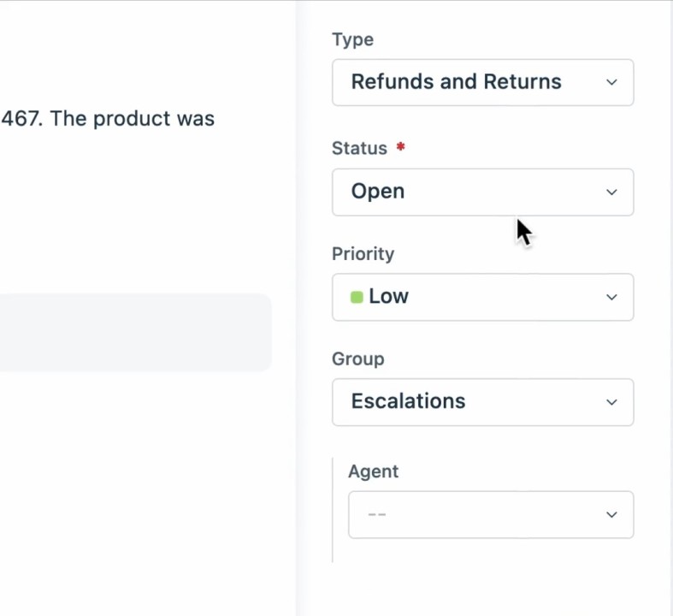Screen dimensions: 673x616
Task: Click the chevron arrow in the Priority field
Action: [611, 297]
